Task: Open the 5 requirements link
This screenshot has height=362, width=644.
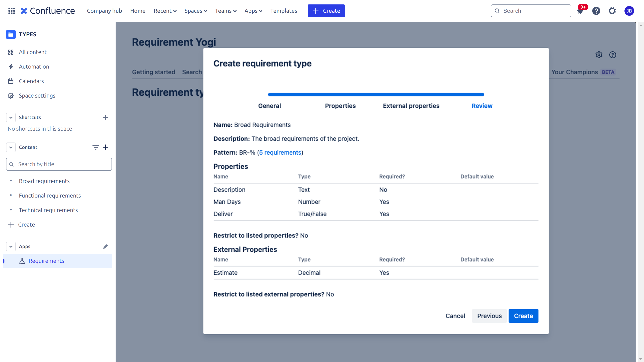Action: pos(280,152)
